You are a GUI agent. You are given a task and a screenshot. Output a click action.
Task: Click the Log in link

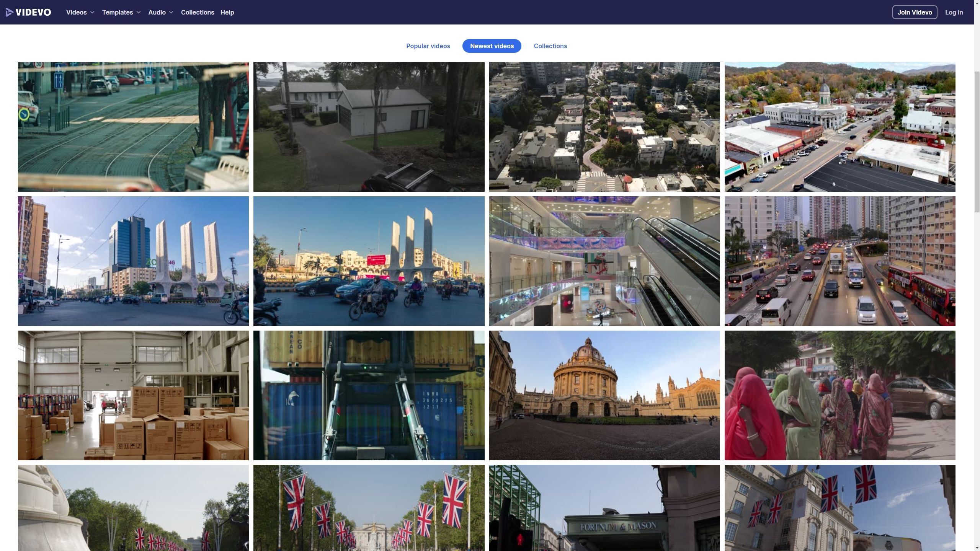[x=954, y=12]
